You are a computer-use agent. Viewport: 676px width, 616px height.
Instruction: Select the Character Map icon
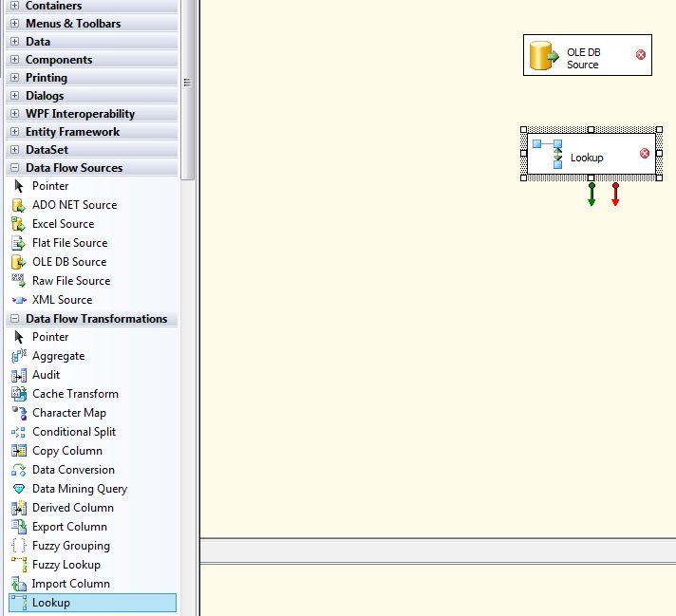(x=19, y=413)
